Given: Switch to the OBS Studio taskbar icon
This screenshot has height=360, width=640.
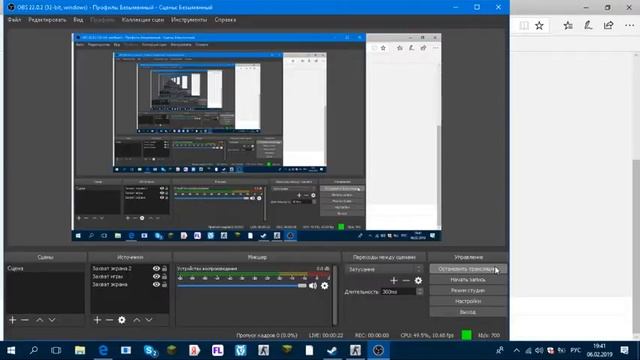Looking at the screenshot, I should [378, 351].
